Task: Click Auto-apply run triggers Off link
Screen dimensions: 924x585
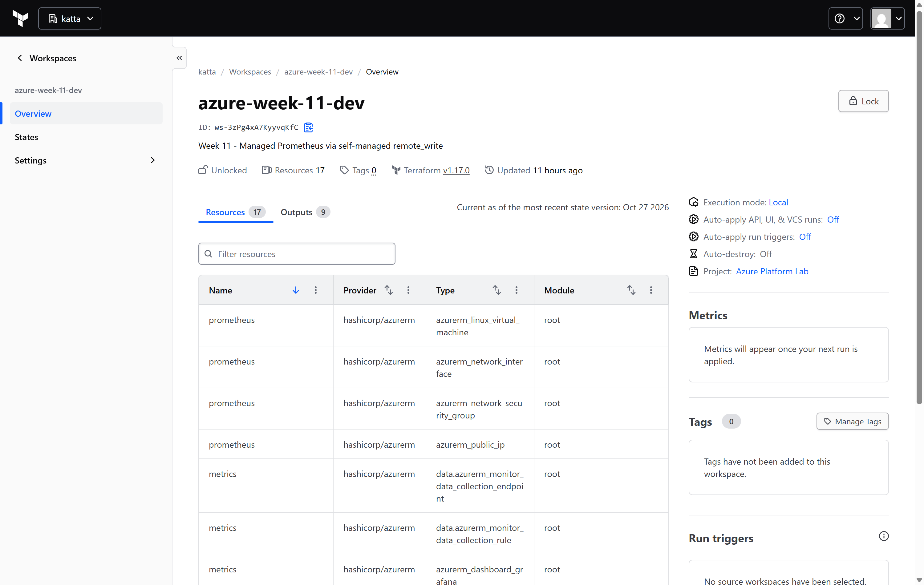Action: click(805, 237)
